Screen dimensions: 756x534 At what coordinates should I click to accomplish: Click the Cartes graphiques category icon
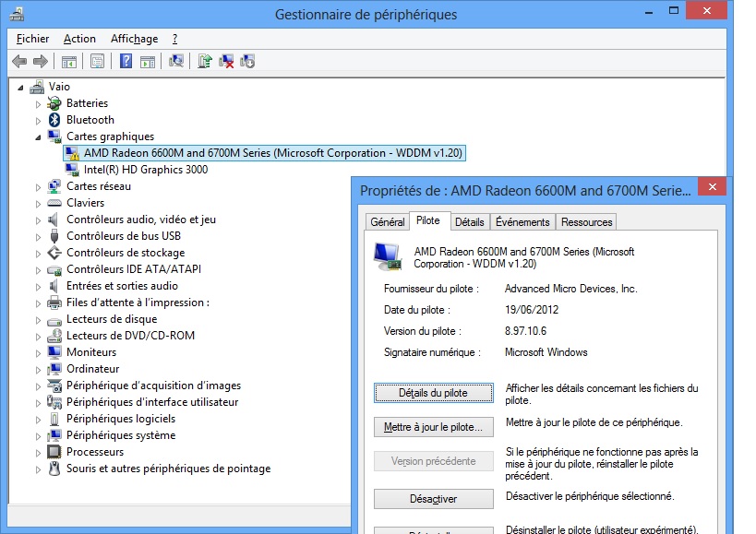pos(54,136)
